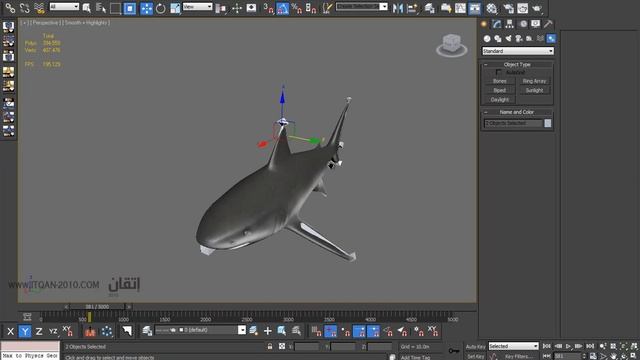
Task: Open the selection filter 'All' dropdown
Action: pyautogui.click(x=64, y=7)
